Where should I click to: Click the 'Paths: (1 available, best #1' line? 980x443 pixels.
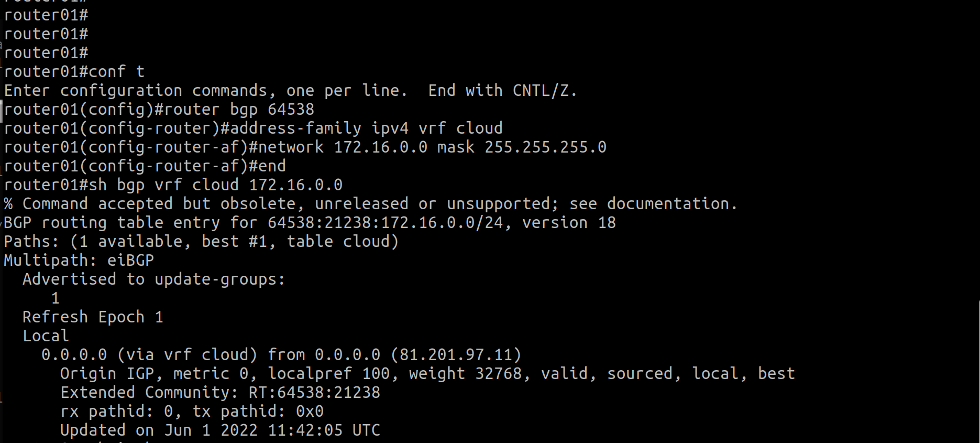[201, 241]
